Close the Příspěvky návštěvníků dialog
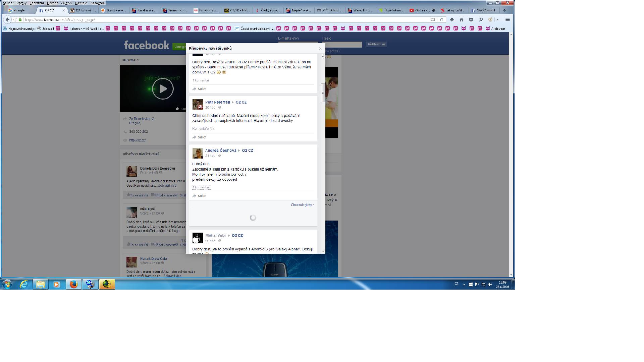This screenshot has height=362, width=644. pyautogui.click(x=320, y=49)
